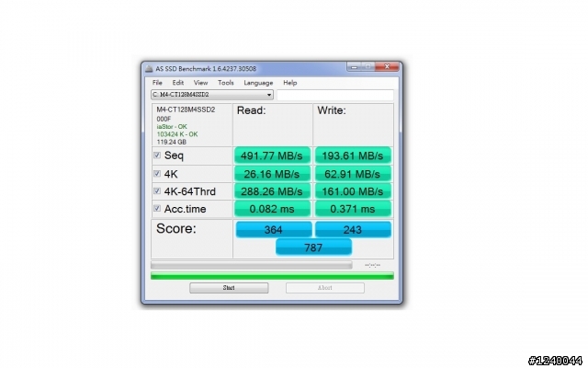Click the read score 364
Viewport: 588px width, 368px height.
coord(274,229)
